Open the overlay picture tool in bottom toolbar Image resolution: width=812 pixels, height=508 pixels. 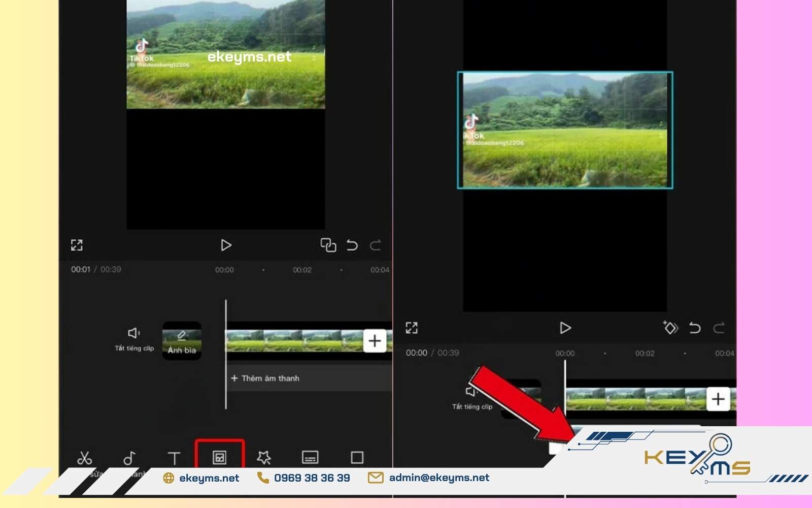[219, 458]
